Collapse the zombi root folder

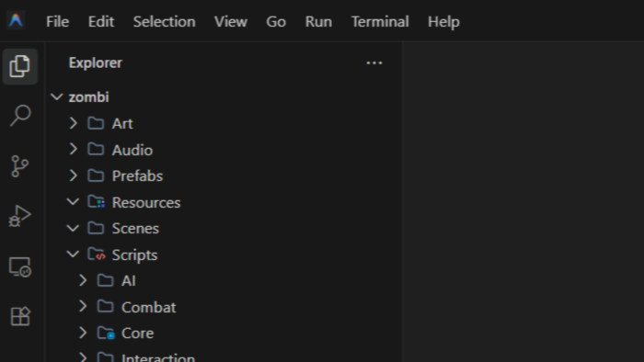[x=57, y=97]
